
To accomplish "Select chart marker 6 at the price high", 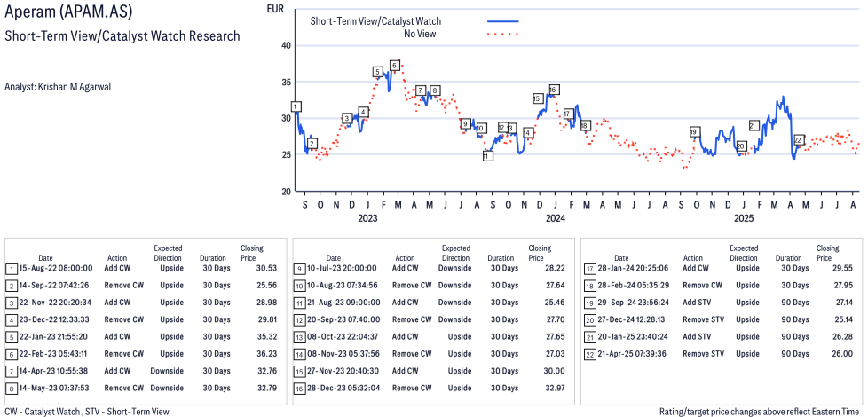I will coord(394,66).
